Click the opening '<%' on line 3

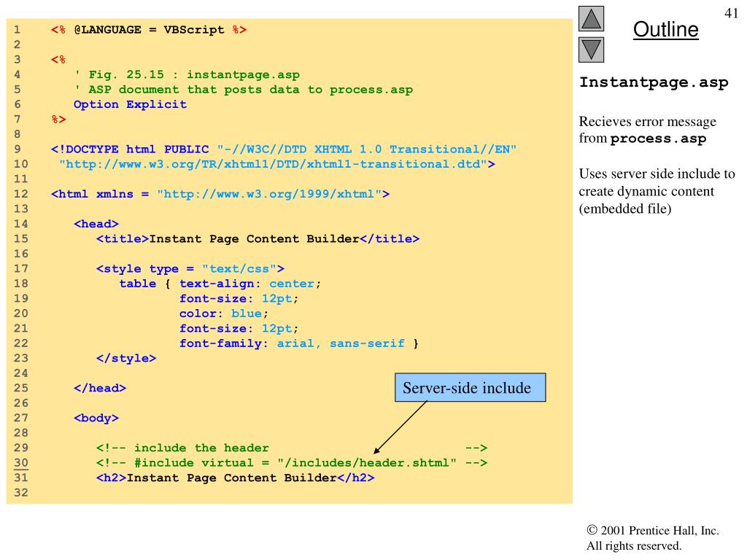coord(58,60)
